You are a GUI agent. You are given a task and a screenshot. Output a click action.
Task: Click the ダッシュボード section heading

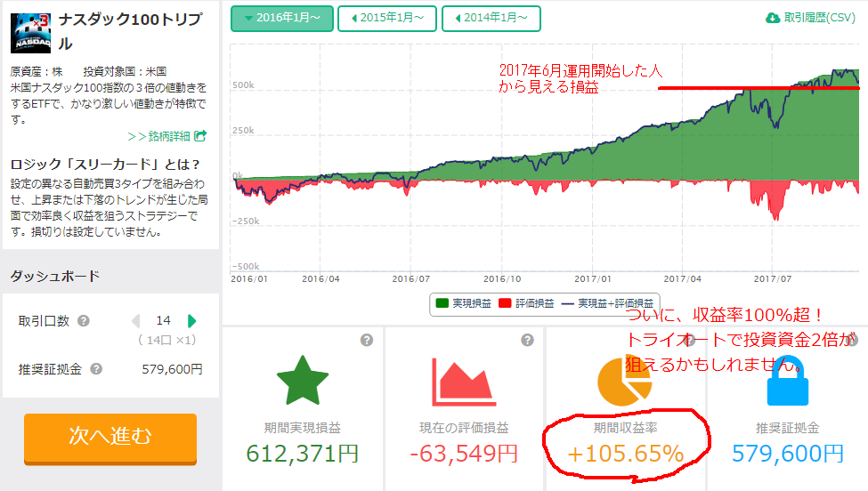point(55,276)
